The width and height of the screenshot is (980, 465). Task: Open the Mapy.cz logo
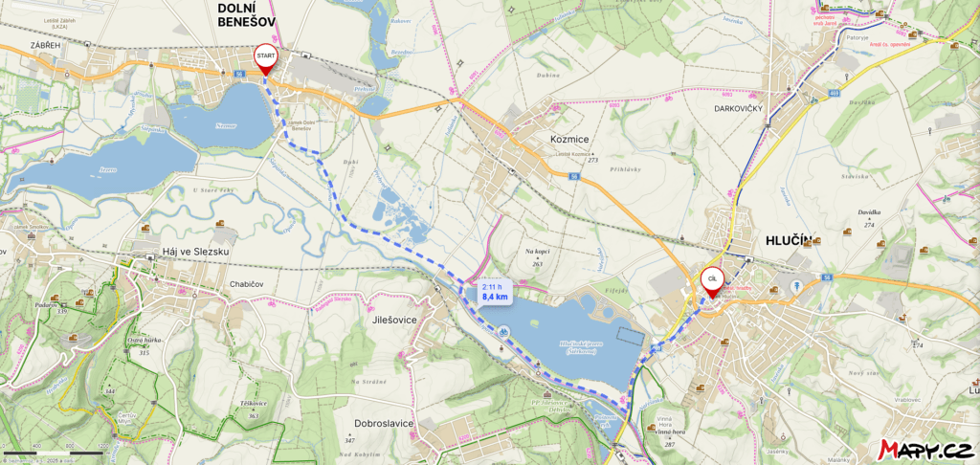coord(926,449)
